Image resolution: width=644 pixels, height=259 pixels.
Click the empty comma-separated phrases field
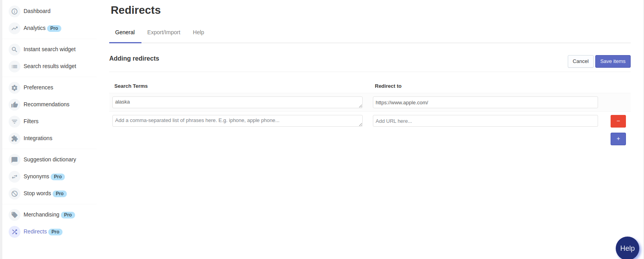pyautogui.click(x=237, y=121)
